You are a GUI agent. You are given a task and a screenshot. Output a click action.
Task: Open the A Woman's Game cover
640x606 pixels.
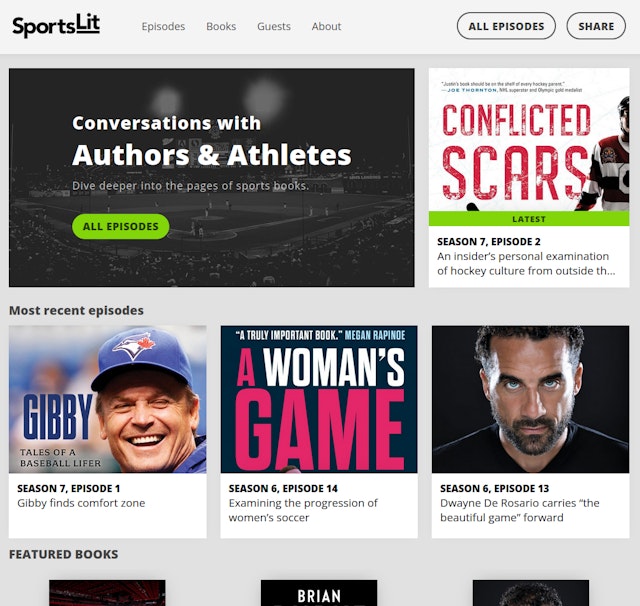tap(319, 399)
